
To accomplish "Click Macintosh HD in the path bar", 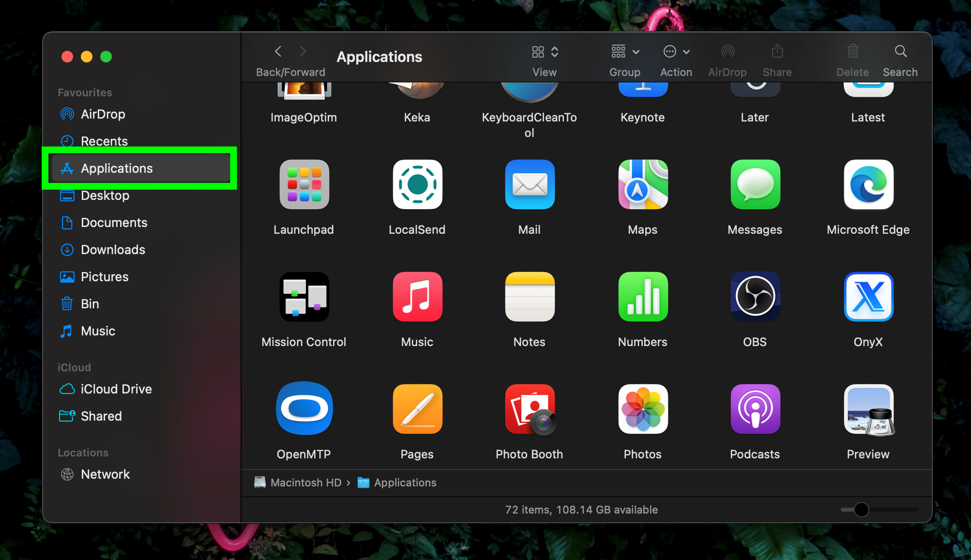I will [x=298, y=483].
